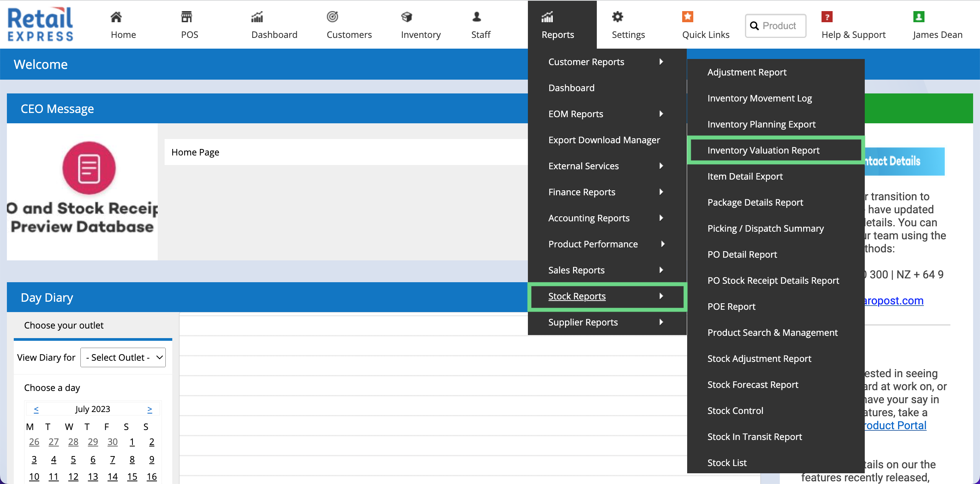Click the Home Page text
Viewport: 980px width, 484px height.
(195, 152)
